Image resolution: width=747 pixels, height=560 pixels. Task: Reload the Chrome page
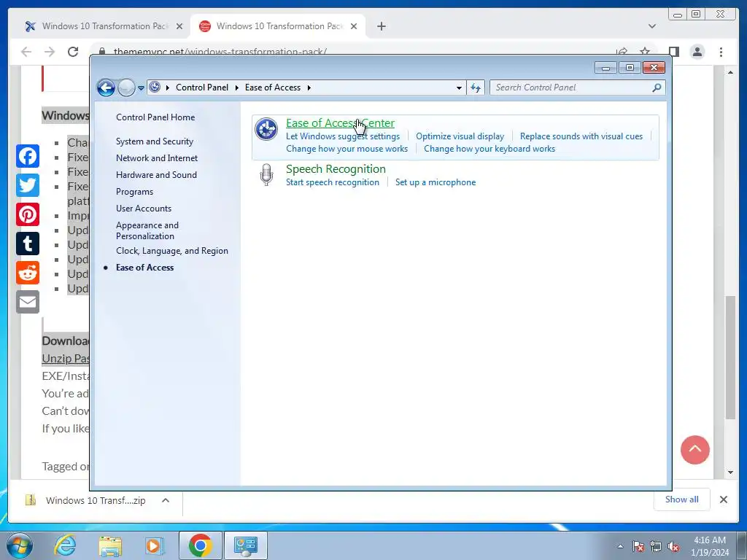point(73,52)
